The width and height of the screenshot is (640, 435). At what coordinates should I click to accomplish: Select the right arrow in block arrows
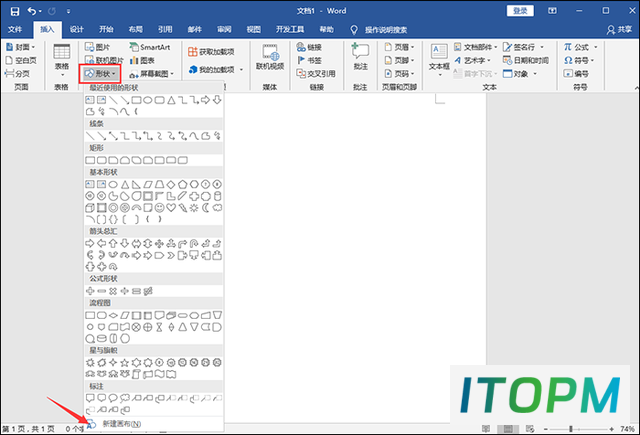point(90,244)
